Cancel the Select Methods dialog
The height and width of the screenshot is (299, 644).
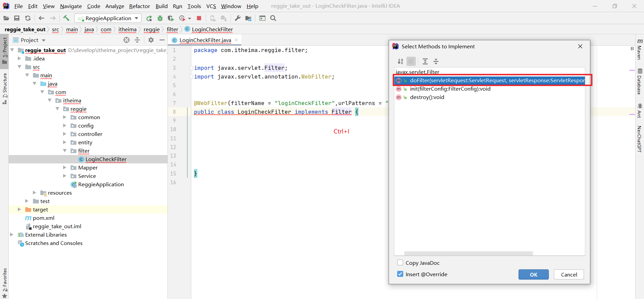point(569,275)
